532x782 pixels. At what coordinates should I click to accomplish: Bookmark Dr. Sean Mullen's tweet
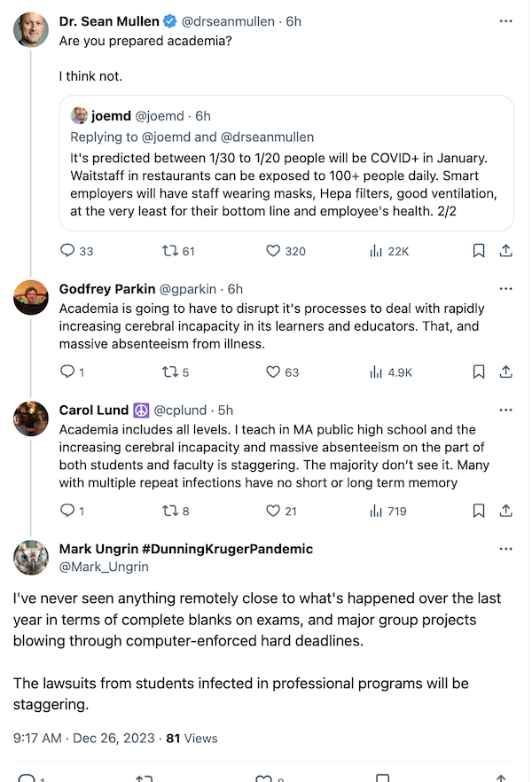coord(479,251)
